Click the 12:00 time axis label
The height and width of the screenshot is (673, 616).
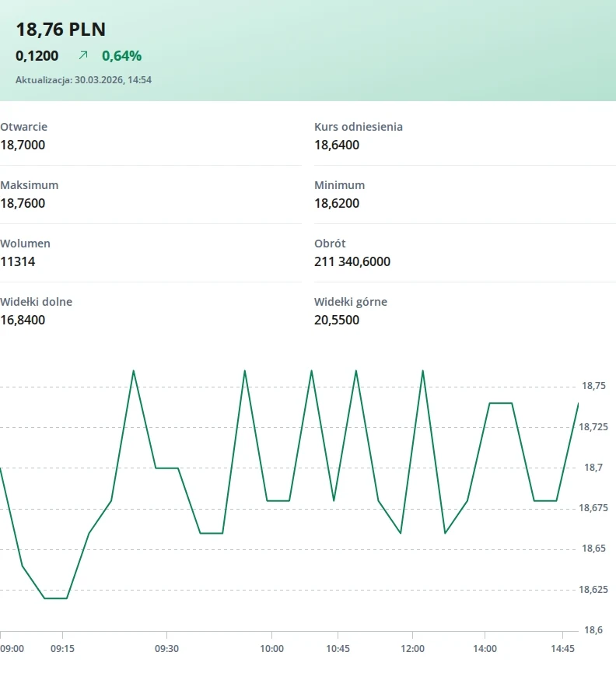point(412,649)
